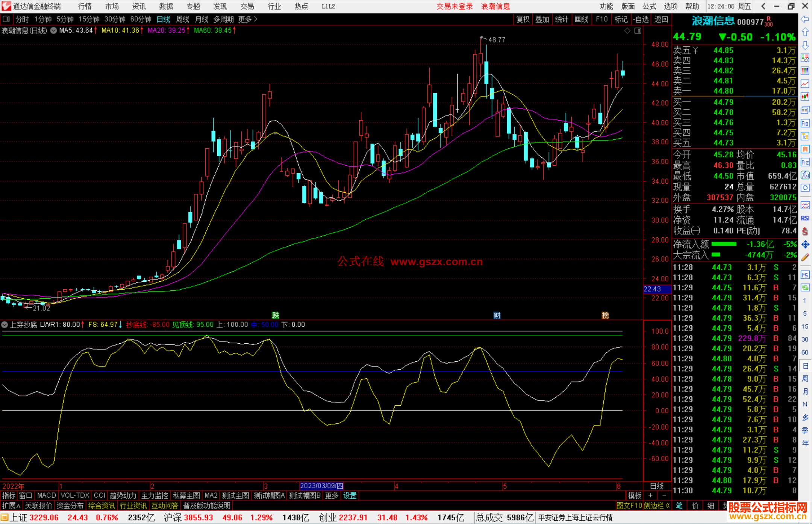Open the f(x) formula manager icon
This screenshot has width=812, height=524.
(805, 175)
